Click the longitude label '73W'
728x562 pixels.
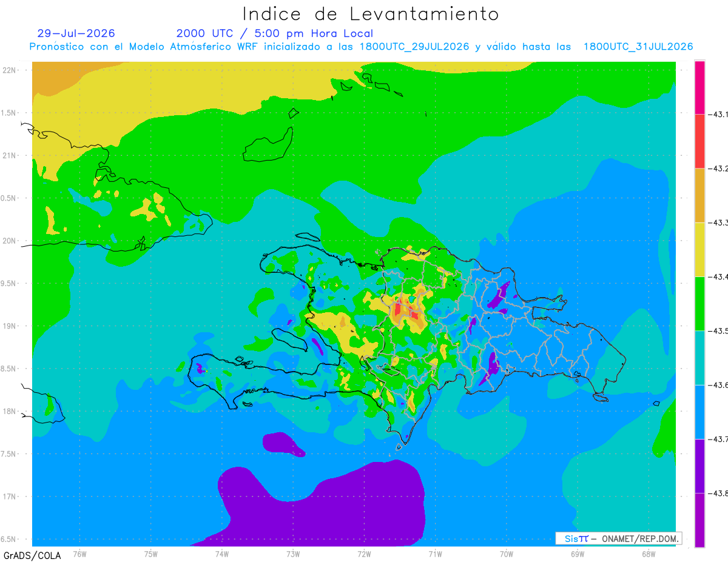pos(292,554)
